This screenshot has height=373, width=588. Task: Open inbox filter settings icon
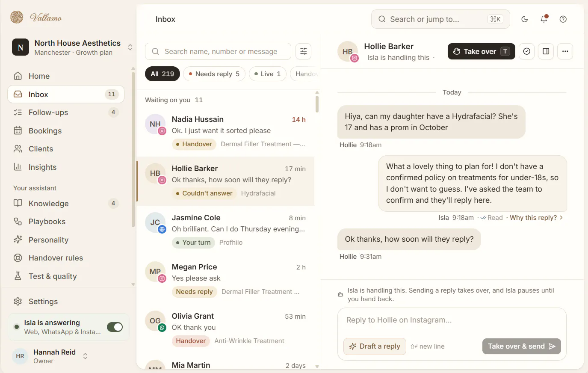click(x=304, y=51)
